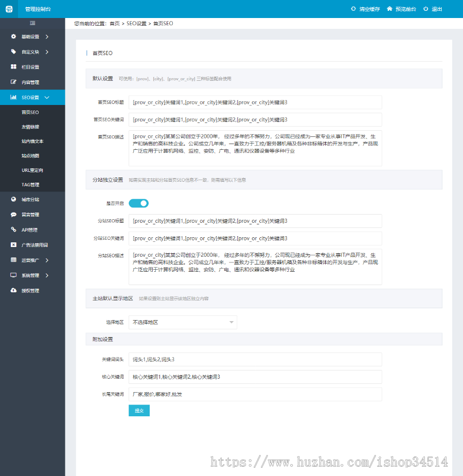
Task: Click the 管理控制台 header title
Action: click(x=38, y=9)
